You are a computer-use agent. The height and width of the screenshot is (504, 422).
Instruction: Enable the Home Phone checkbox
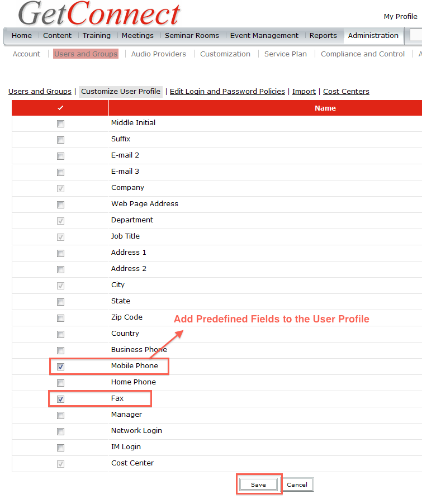click(x=60, y=383)
